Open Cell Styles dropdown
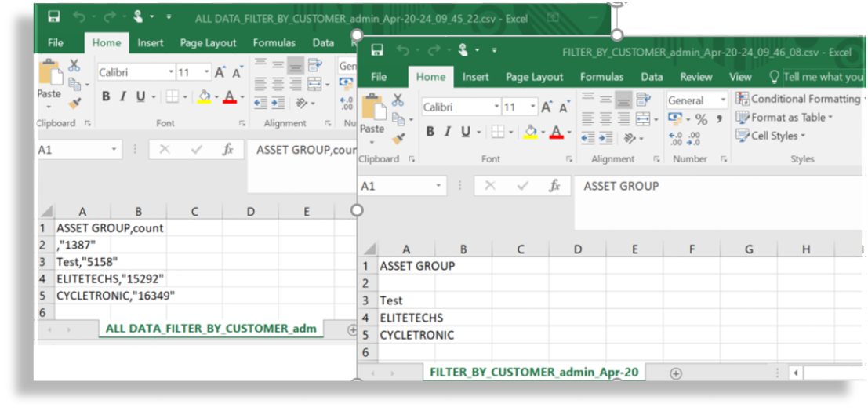The height and width of the screenshot is (411, 868). click(770, 136)
